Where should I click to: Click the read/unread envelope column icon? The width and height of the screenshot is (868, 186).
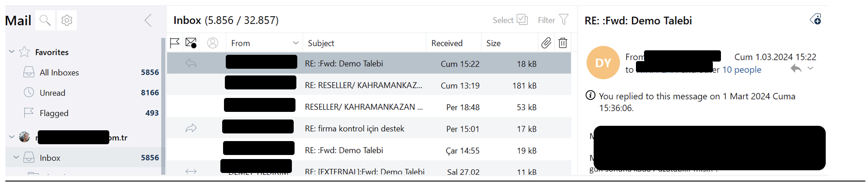coord(191,43)
